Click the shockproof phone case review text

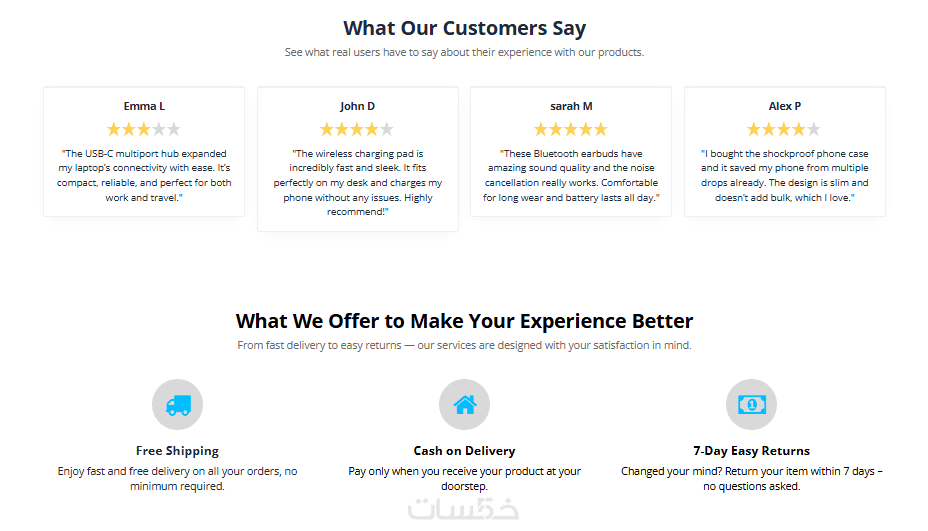tap(784, 176)
